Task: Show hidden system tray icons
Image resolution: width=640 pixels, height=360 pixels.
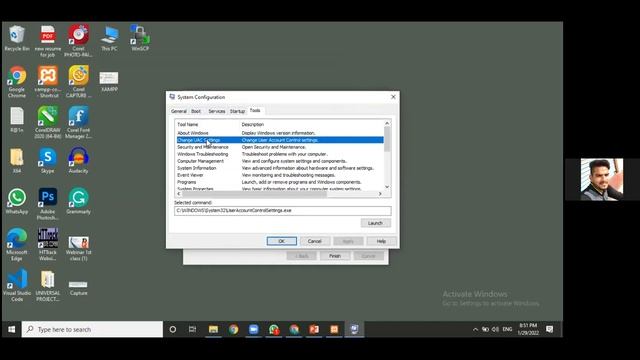Action: click(475, 329)
